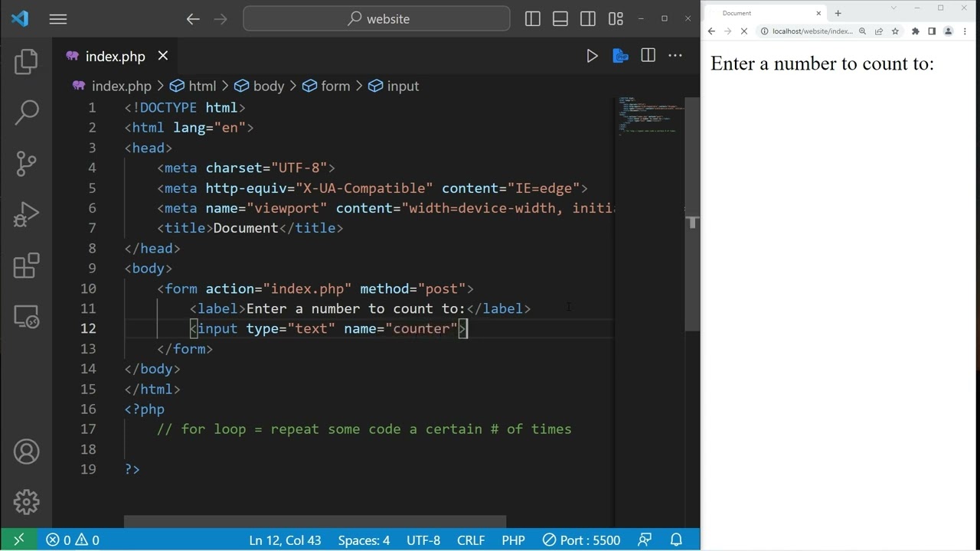Click the for loop comment on line 17
980x551 pixels.
tap(364, 429)
